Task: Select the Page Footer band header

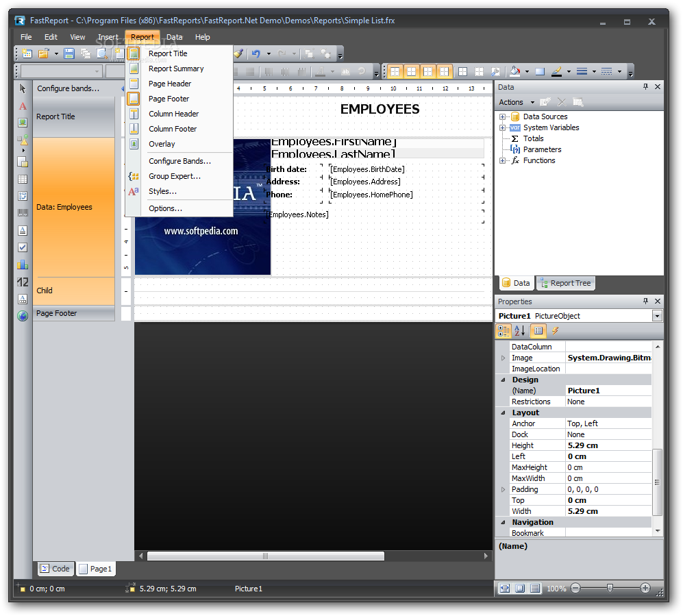Action: click(x=74, y=313)
